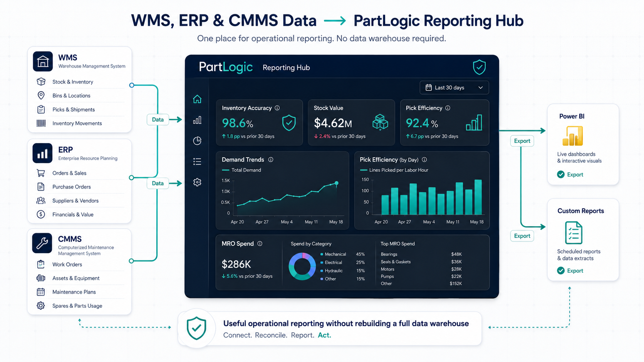The height and width of the screenshot is (362, 644).
Task: Click the Spares & Parts Usage gear icon
Action: point(41,306)
